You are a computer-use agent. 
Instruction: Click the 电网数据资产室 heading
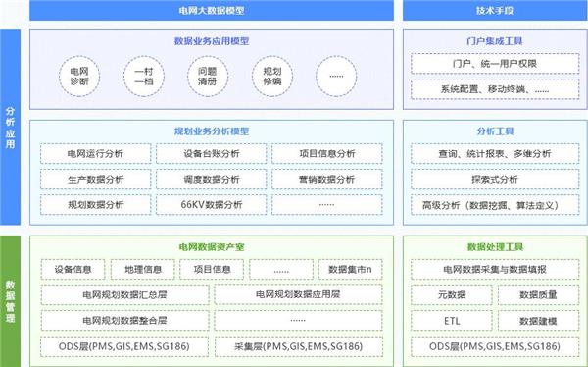click(212, 247)
